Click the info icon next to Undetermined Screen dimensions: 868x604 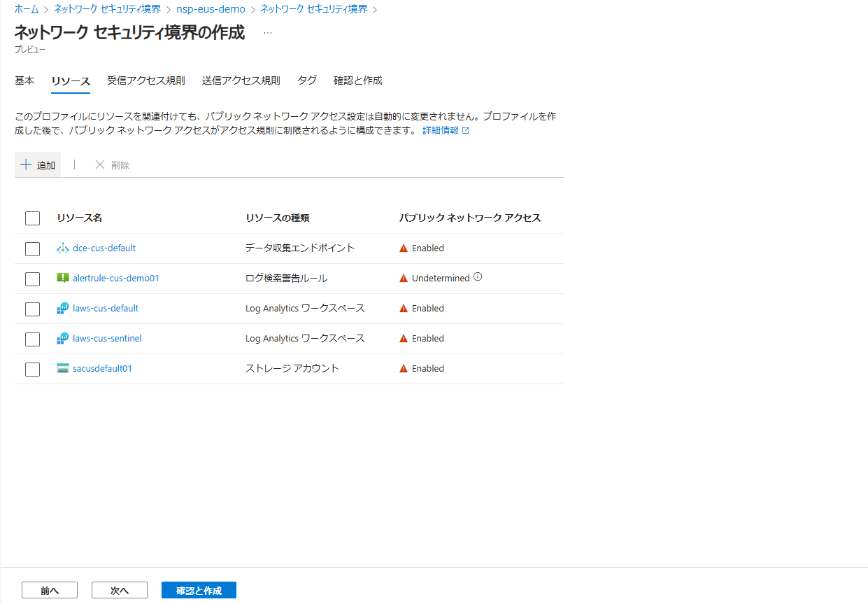click(x=478, y=277)
